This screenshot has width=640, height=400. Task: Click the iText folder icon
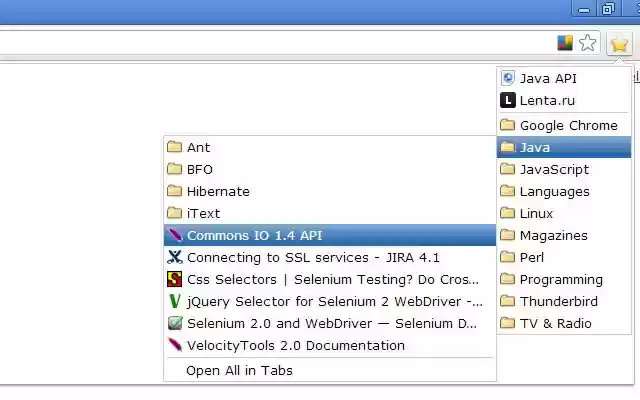(x=175, y=213)
